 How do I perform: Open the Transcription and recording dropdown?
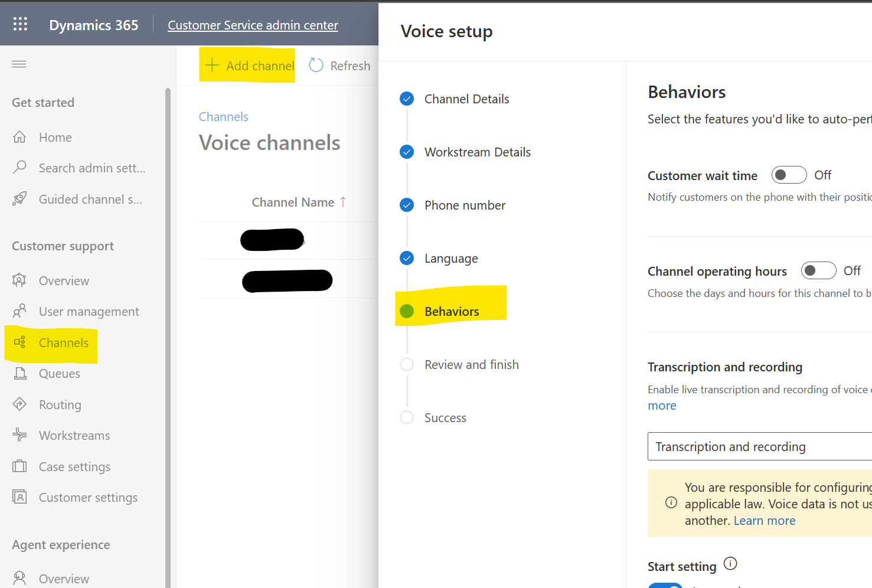click(760, 446)
